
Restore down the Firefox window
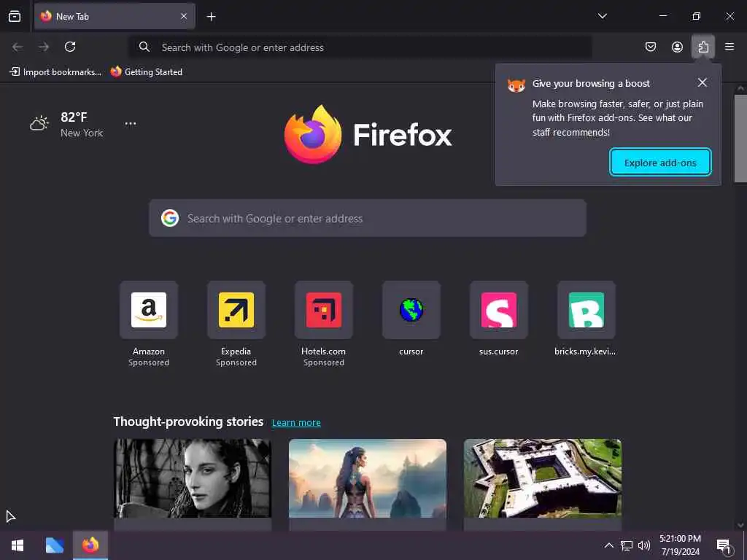click(x=697, y=16)
